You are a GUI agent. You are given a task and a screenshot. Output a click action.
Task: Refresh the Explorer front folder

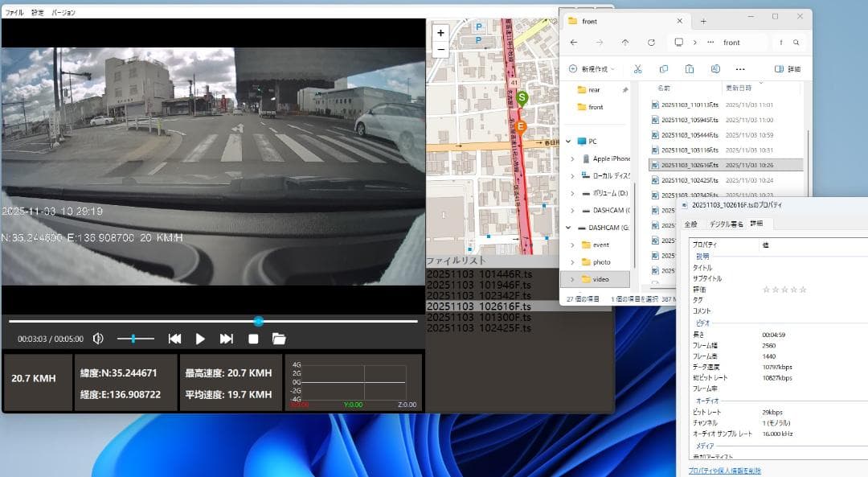click(651, 43)
